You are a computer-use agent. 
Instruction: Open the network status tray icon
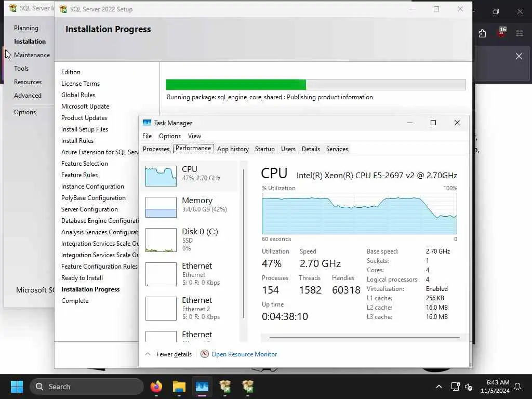tap(455, 387)
